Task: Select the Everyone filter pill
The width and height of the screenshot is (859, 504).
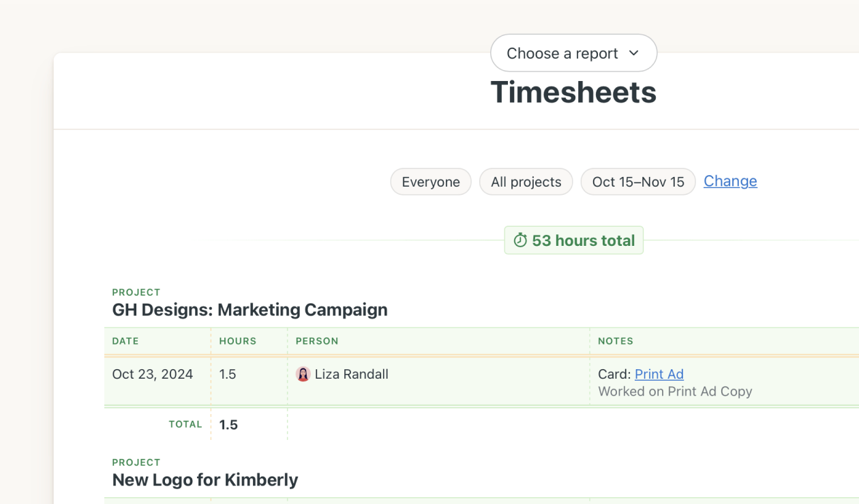Action: 430,182
